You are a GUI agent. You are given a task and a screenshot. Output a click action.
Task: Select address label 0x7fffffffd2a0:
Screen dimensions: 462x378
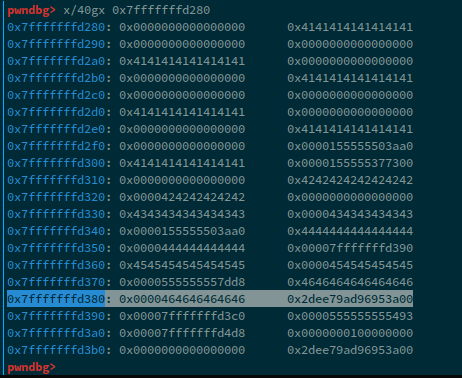click(59, 61)
